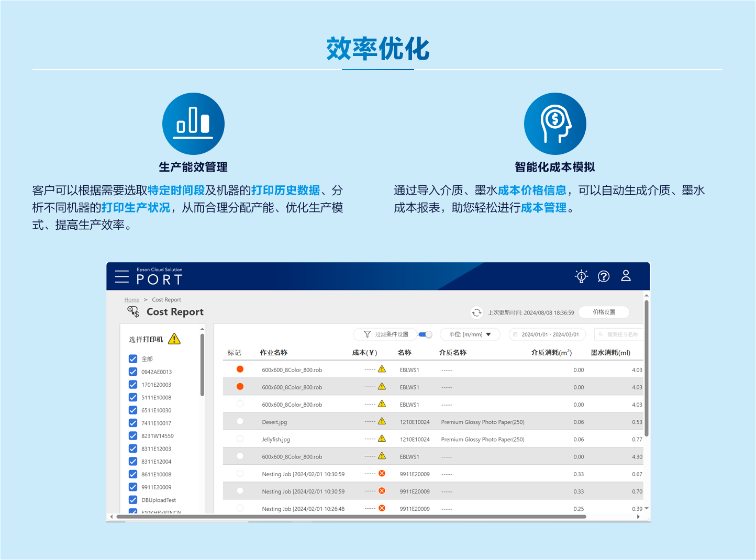The width and height of the screenshot is (756, 560).
Task: Click the page vertical scrollbar thumb
Action: pyautogui.click(x=647, y=368)
